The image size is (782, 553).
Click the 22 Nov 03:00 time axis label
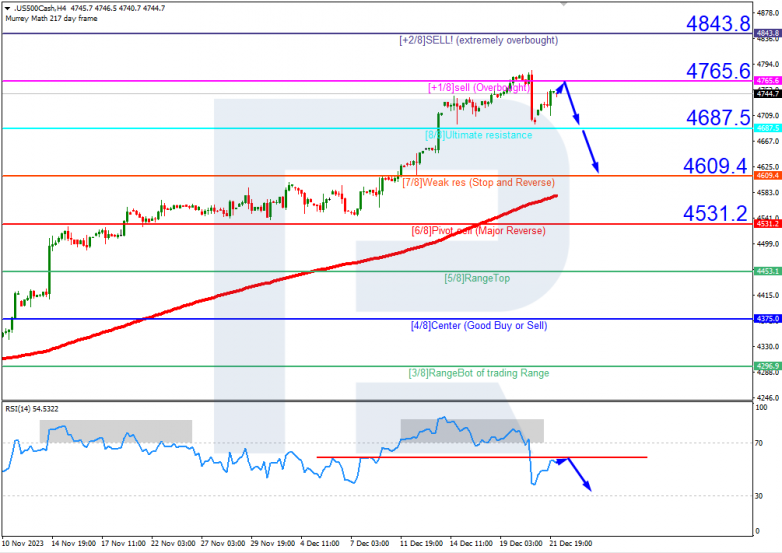click(173, 544)
